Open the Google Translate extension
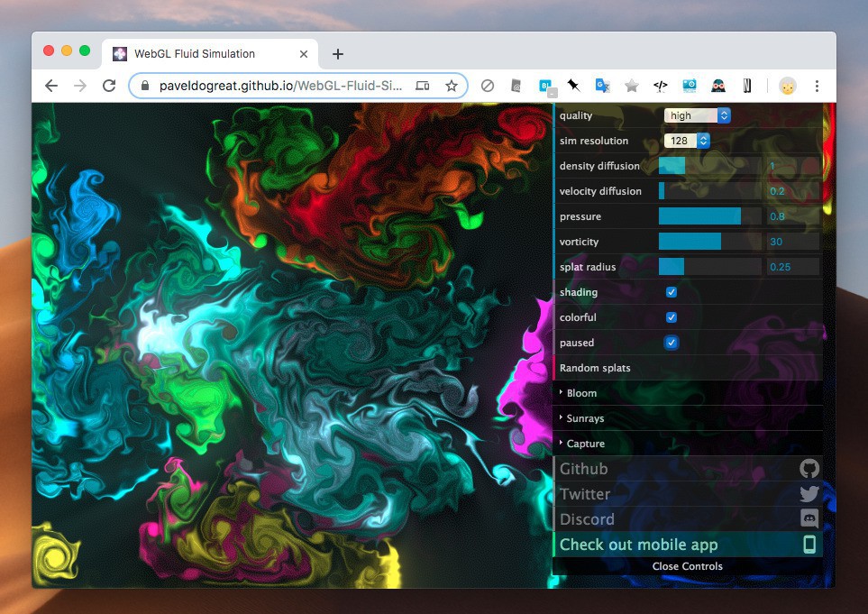 (x=602, y=86)
